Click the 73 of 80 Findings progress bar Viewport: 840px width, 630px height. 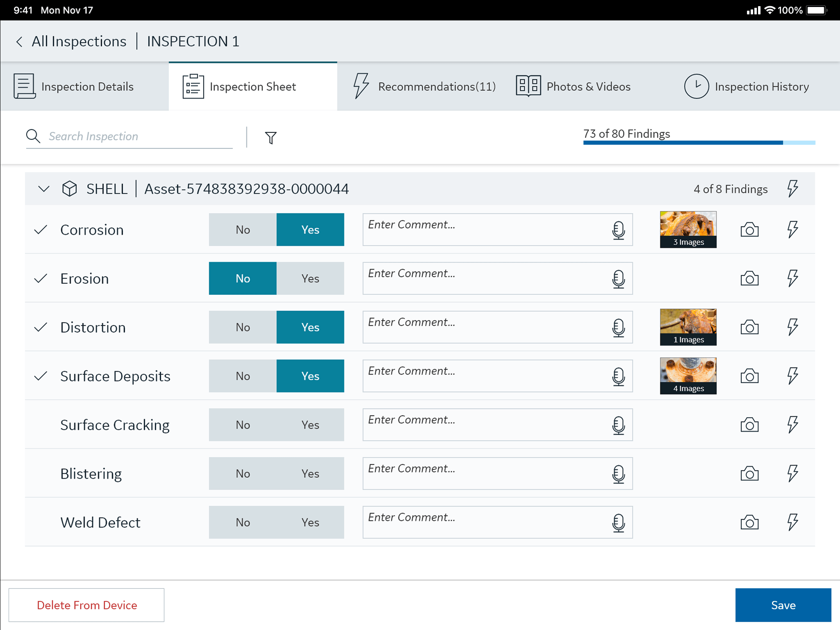[699, 142]
